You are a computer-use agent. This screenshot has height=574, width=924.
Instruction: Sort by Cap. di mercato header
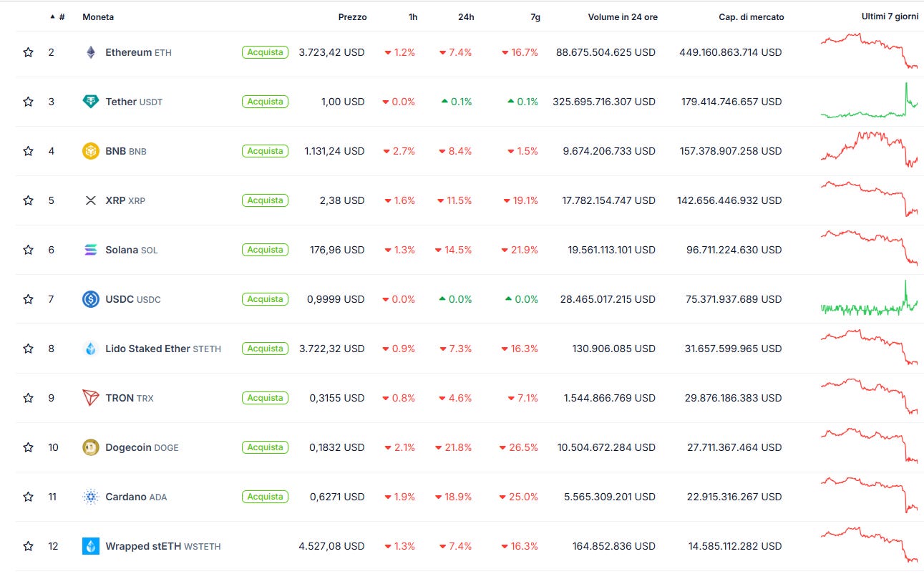coord(752,17)
